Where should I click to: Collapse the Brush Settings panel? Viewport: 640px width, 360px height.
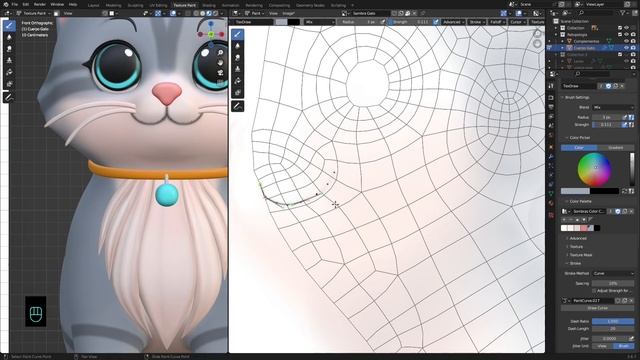(577, 98)
